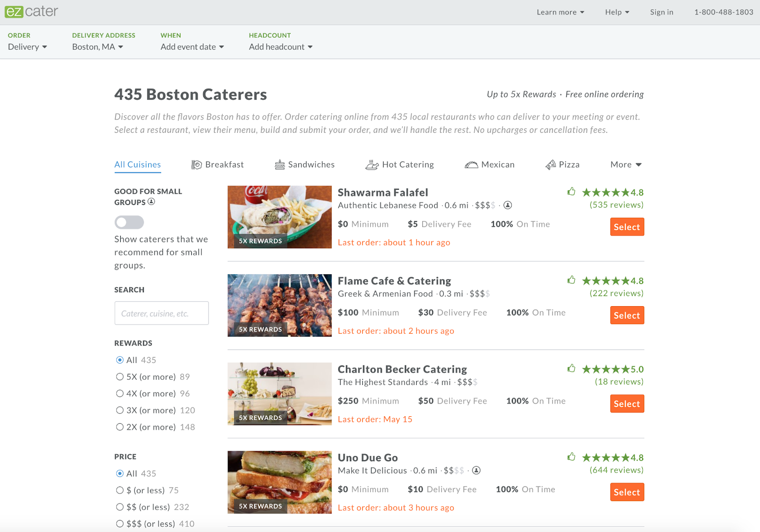Click the star rating for Flame Cafe & Catering

613,281
